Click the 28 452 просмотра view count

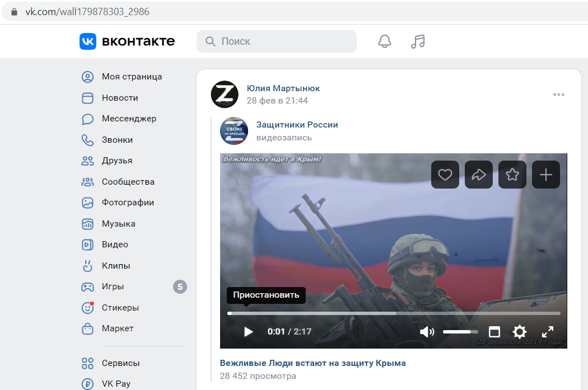click(x=258, y=376)
